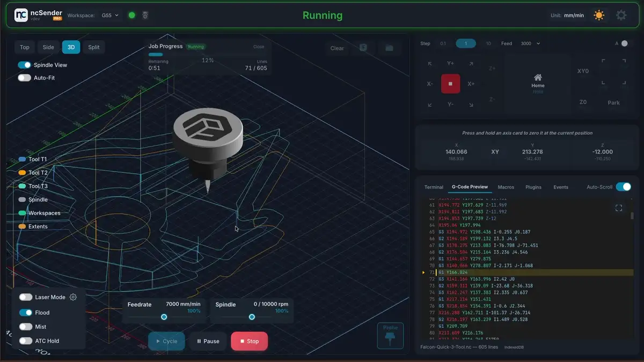Click the Feedrate override slider handle
Image resolution: width=644 pixels, height=362 pixels.
tap(164, 317)
